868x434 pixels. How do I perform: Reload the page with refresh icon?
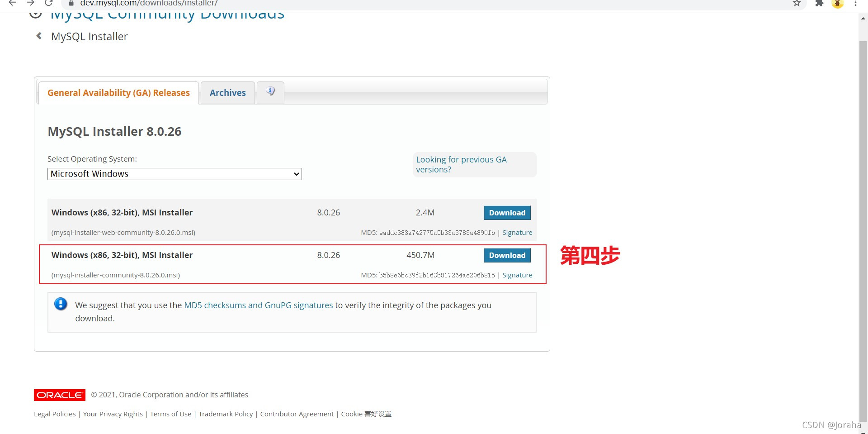coord(49,3)
